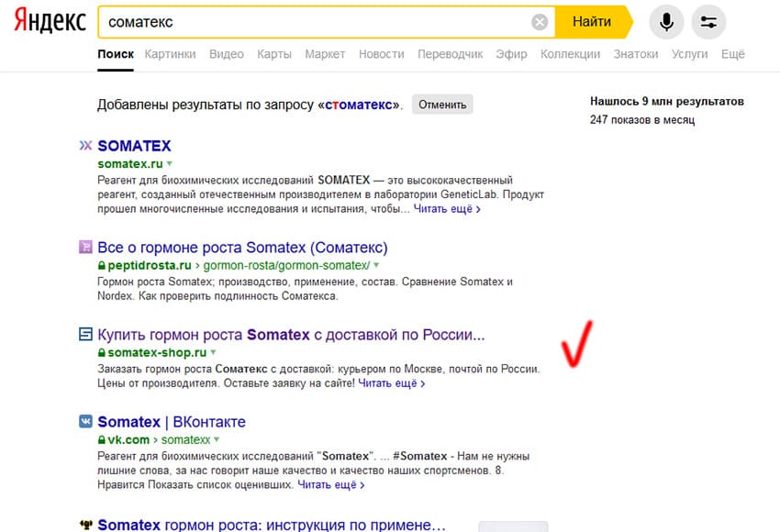Click the 247 показов в месяц text
Screen dimensions: 780x532
642,120
